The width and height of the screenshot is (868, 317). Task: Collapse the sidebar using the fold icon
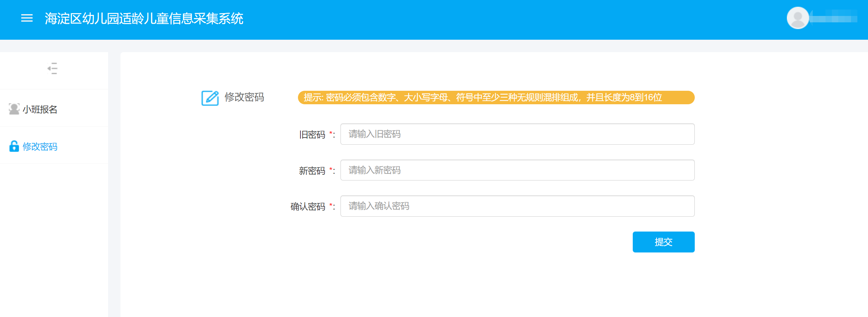point(52,68)
